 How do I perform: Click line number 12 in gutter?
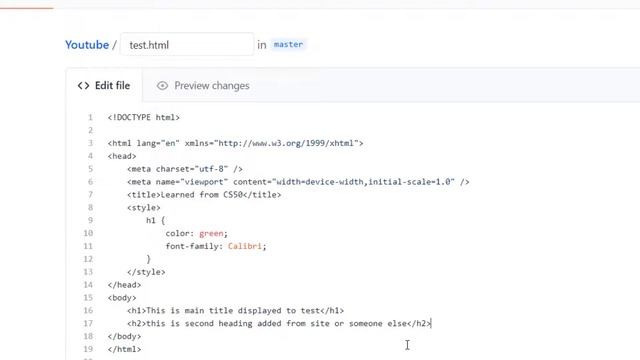pos(88,259)
